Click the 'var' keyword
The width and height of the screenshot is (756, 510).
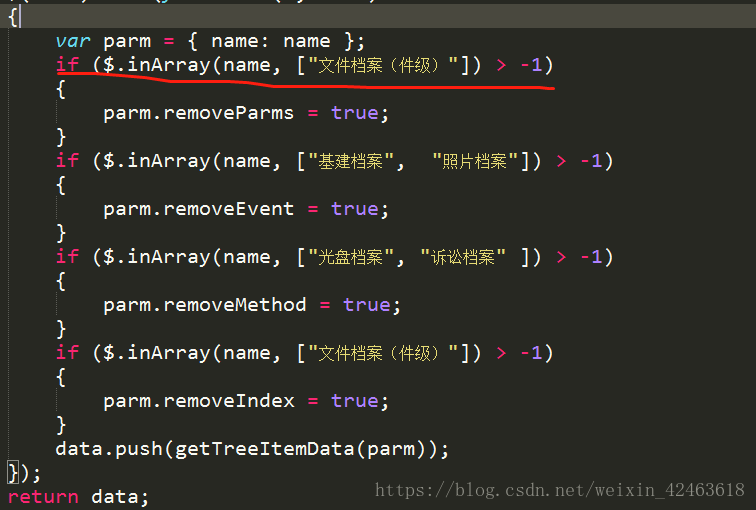pyautogui.click(x=73, y=41)
